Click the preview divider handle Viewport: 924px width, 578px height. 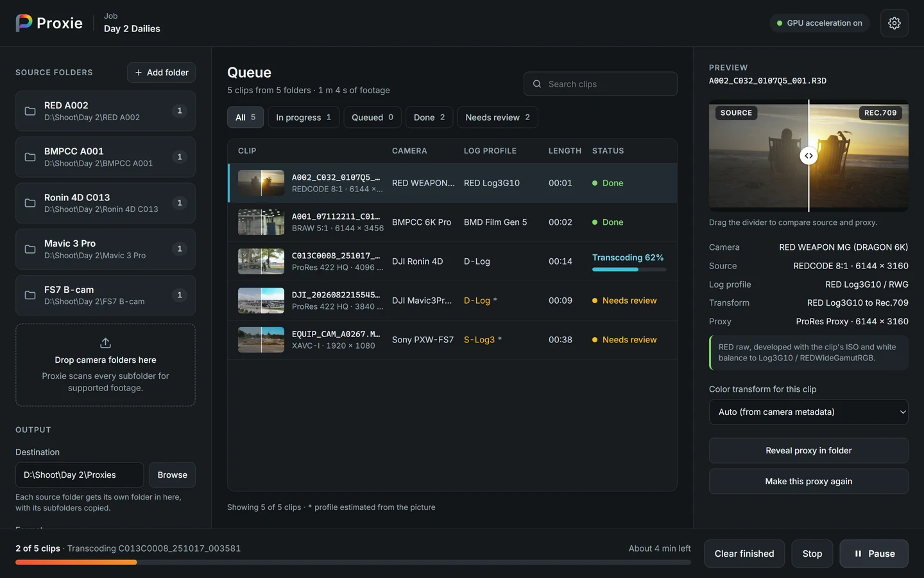[x=809, y=155]
